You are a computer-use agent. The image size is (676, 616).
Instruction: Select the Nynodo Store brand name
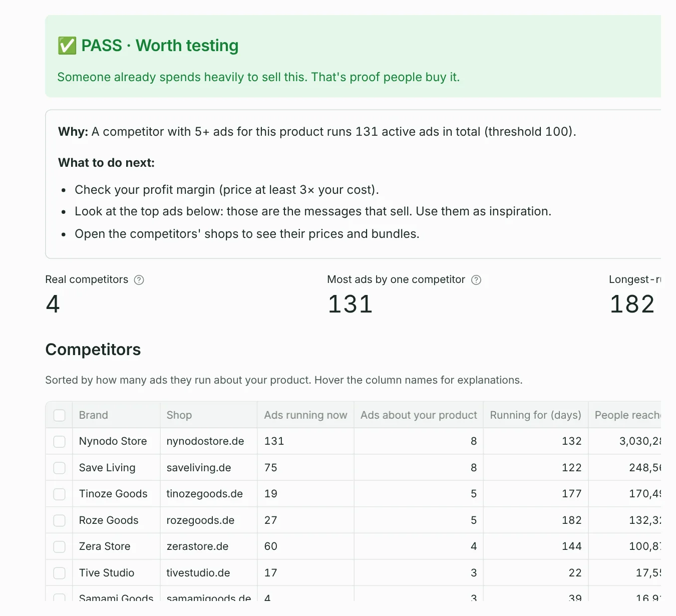click(x=113, y=441)
